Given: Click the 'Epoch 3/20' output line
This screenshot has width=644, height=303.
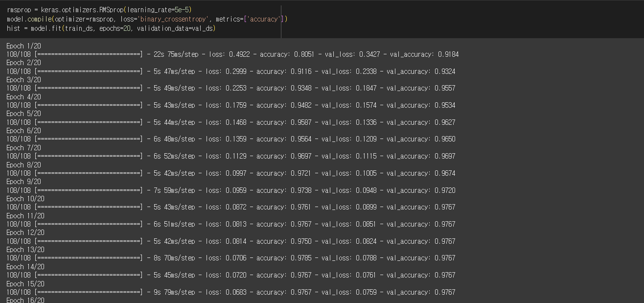Looking at the screenshot, I should click(23, 80).
